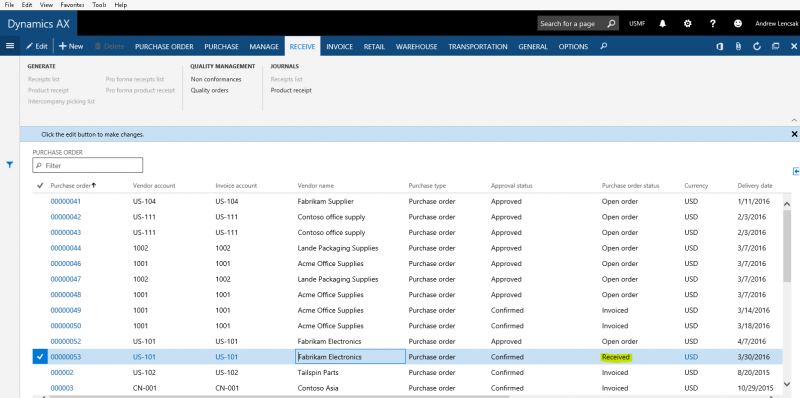
Task: Sort by Purchase order column header
Action: point(73,186)
